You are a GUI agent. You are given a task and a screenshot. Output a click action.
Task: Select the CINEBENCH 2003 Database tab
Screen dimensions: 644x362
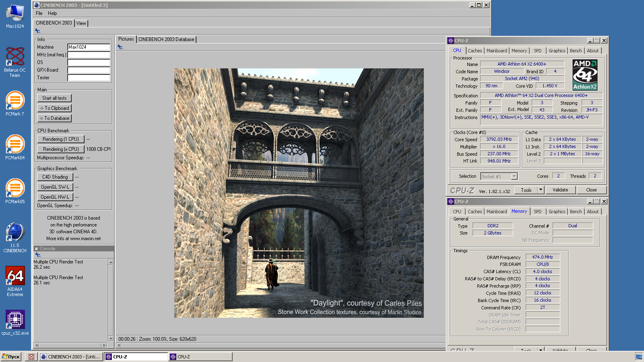click(x=166, y=39)
